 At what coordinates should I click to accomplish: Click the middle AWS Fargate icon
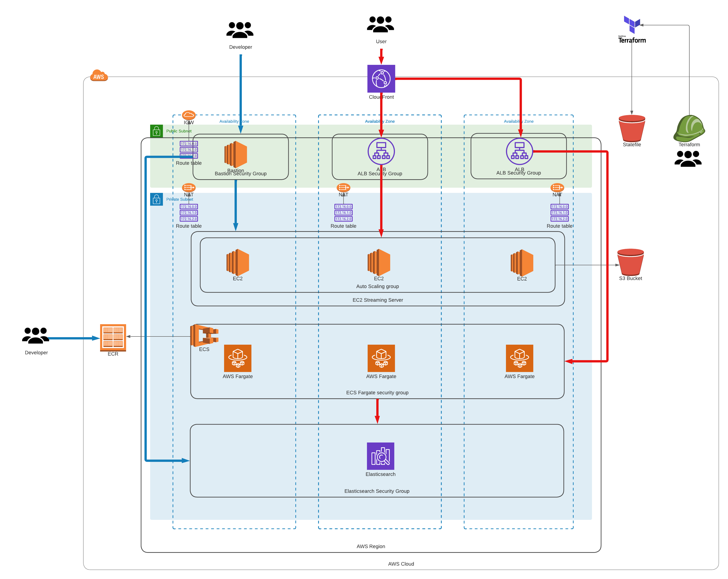(x=381, y=358)
